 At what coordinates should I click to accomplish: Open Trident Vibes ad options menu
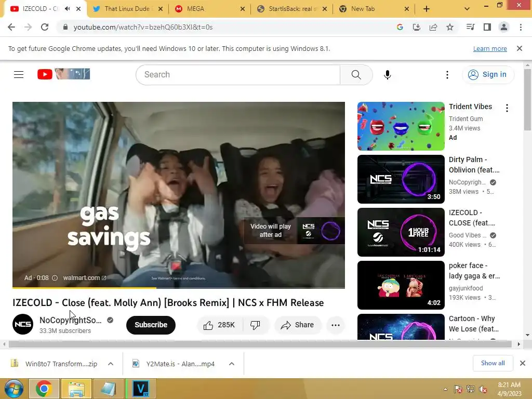click(507, 108)
